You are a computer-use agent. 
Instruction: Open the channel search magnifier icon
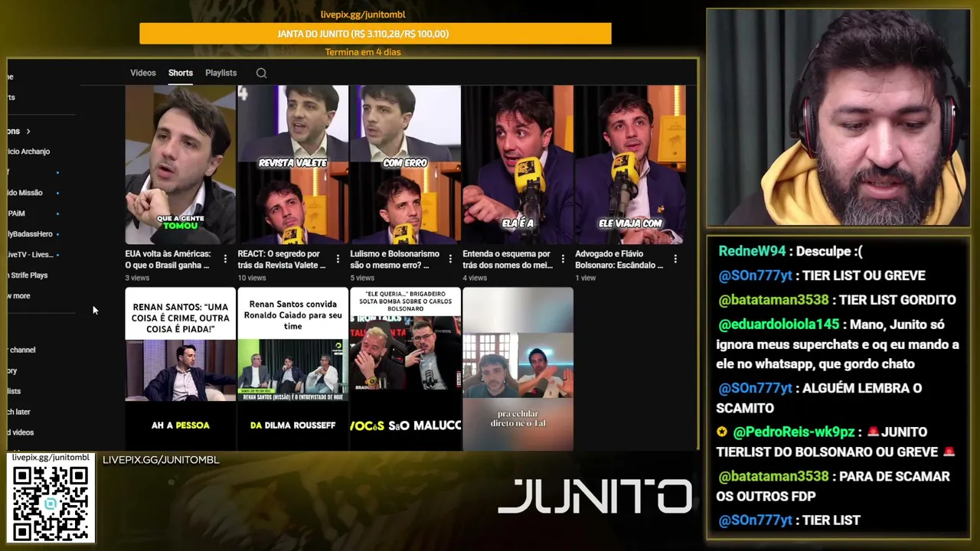coord(261,73)
